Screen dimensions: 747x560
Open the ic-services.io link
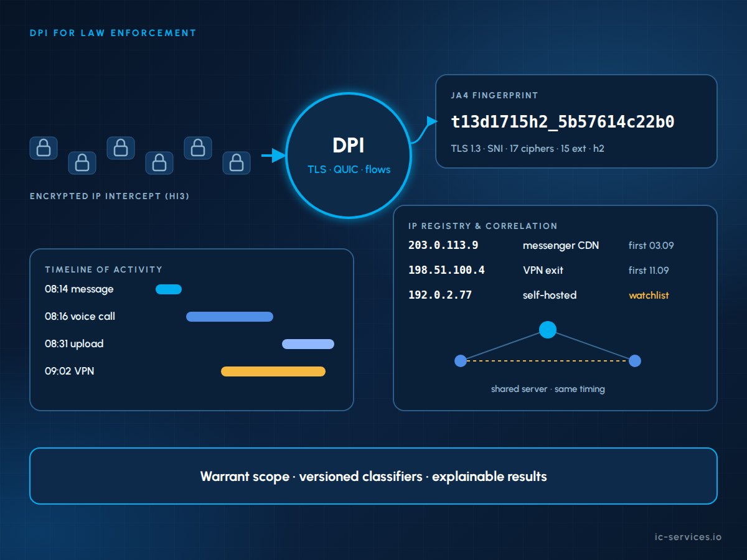pos(689,536)
